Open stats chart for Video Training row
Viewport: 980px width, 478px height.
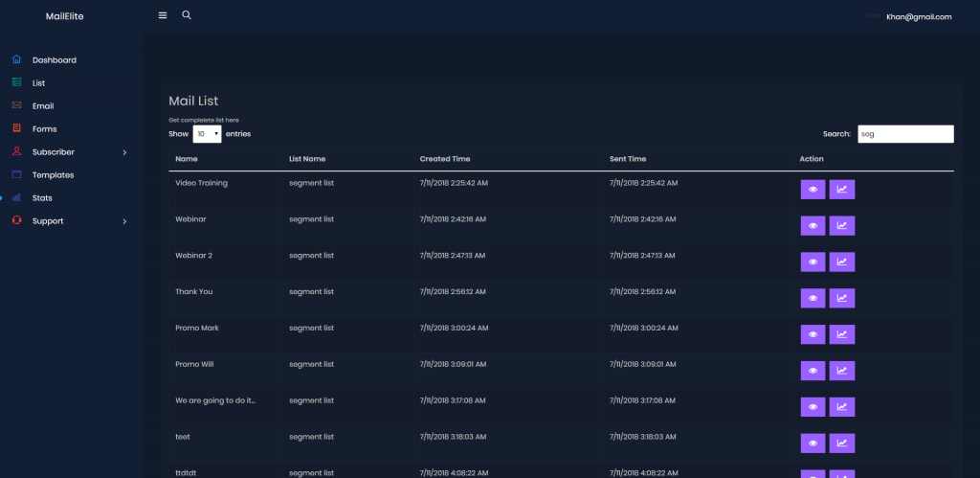pos(842,190)
